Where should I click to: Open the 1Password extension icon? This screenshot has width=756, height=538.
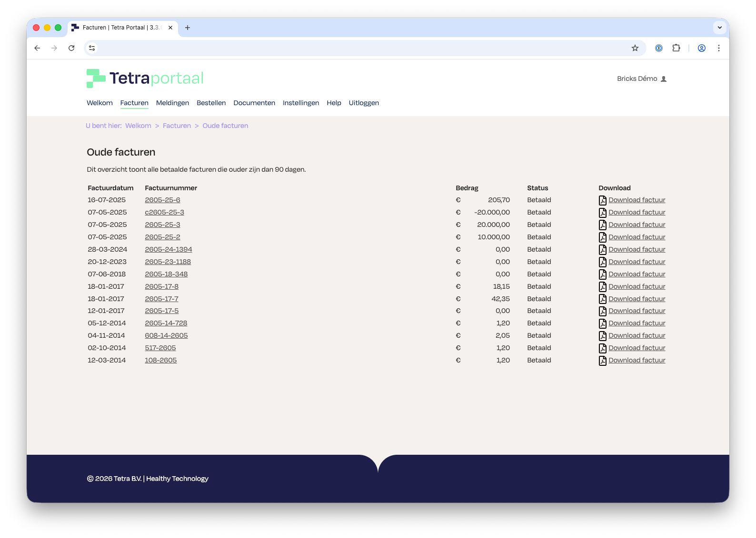[x=659, y=48]
